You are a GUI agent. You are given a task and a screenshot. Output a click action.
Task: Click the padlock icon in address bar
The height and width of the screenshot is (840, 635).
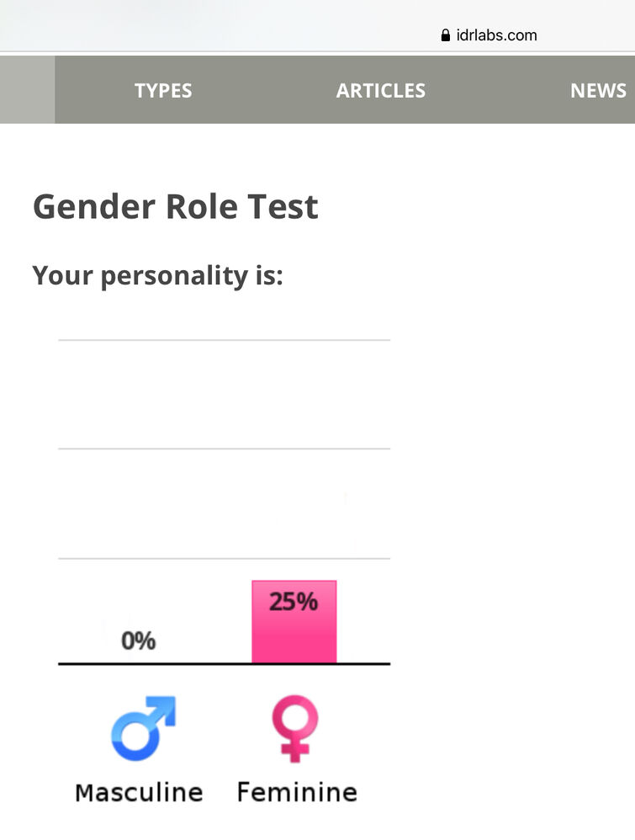tap(446, 35)
